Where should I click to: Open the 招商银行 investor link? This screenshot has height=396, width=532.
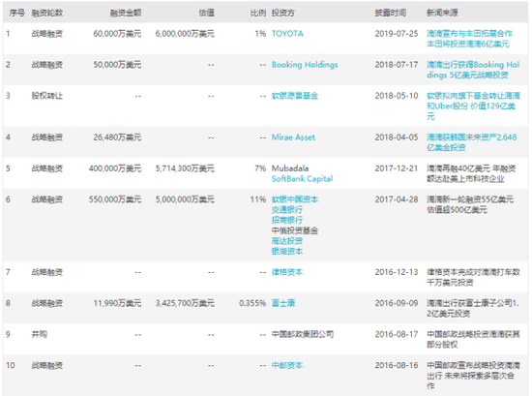point(286,220)
